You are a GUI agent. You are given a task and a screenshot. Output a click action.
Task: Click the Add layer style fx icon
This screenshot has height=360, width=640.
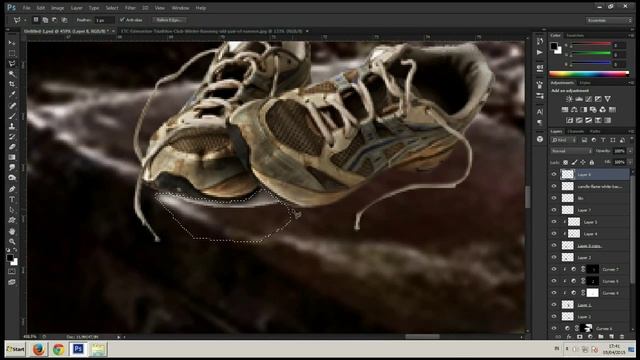pyautogui.click(x=569, y=337)
